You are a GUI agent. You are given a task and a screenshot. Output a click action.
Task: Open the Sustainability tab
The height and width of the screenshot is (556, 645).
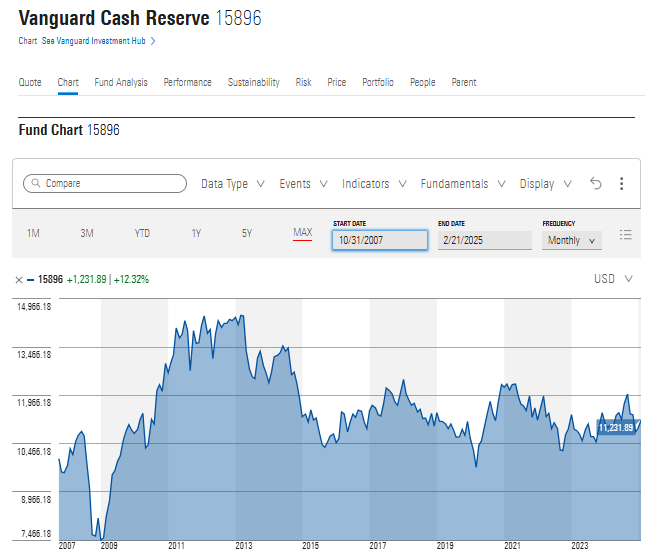pos(254,82)
